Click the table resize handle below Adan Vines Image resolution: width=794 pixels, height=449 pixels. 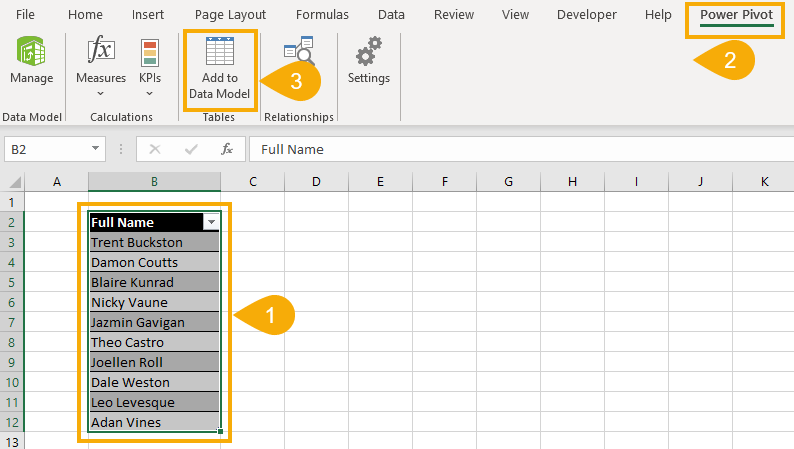220,431
